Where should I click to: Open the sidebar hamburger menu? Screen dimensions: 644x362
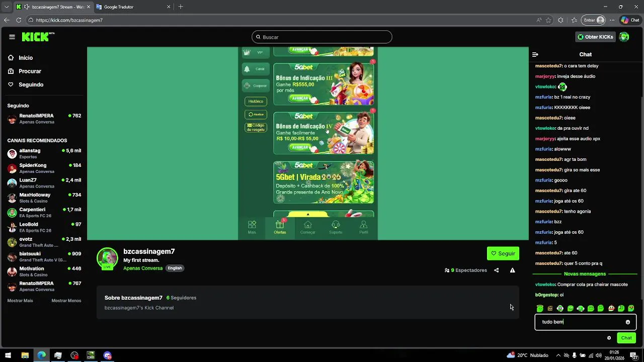[12, 37]
